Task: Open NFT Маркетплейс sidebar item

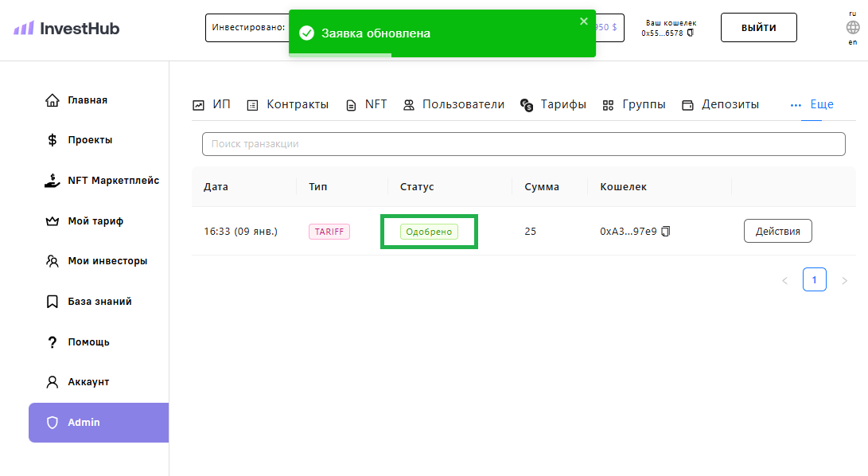Action: (112, 181)
